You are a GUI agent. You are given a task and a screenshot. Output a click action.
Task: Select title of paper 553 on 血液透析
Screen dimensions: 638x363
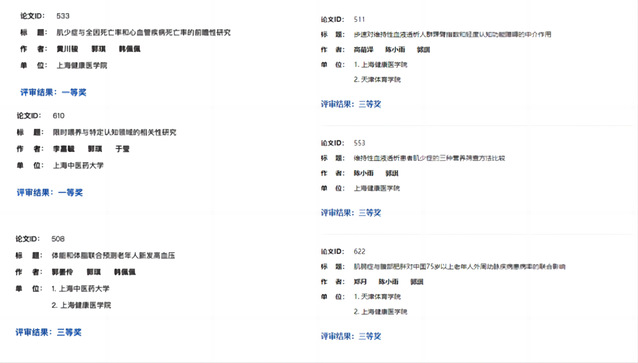pos(429,158)
